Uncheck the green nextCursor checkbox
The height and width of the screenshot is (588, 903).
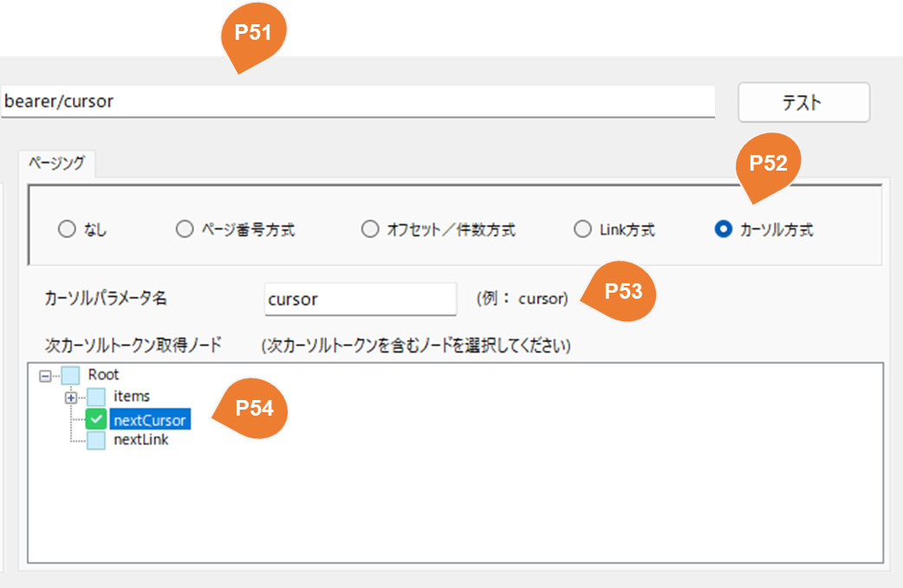click(x=95, y=419)
